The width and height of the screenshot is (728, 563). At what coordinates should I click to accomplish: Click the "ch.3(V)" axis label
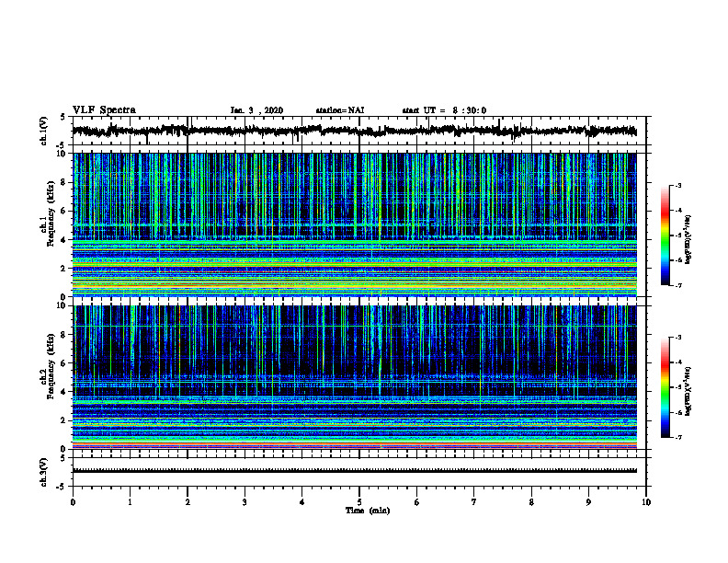tap(44, 472)
